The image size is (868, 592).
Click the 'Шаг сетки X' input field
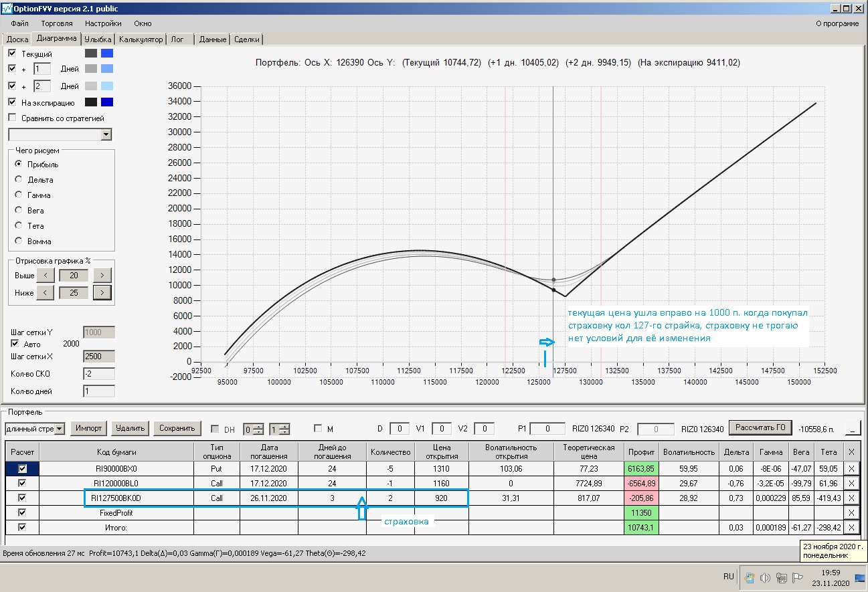click(98, 357)
